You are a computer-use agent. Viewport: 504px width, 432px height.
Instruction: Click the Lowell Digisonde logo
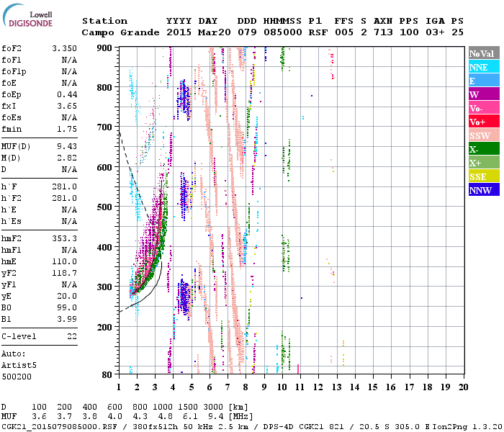pyautogui.click(x=27, y=15)
